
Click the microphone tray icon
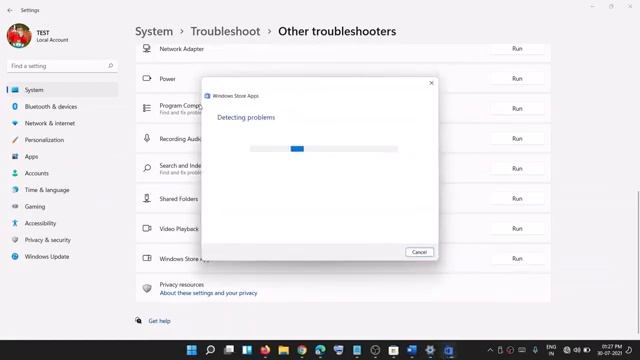pos(535,350)
